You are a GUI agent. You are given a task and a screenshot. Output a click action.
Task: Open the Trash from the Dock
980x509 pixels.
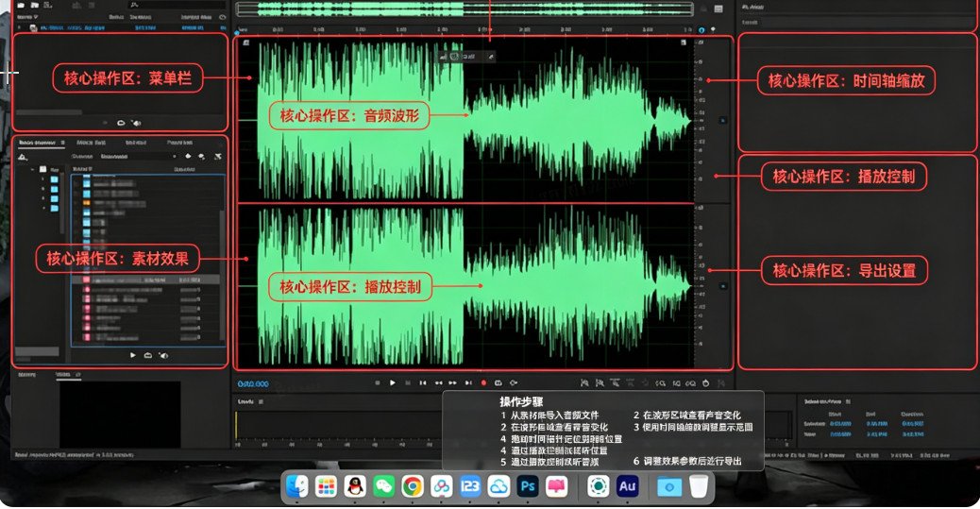point(699,485)
